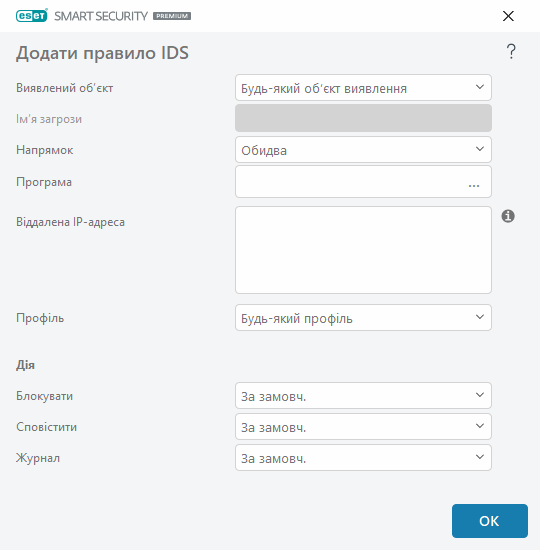Open the Виявлений об'єкт dropdown
The width and height of the screenshot is (540, 550).
[x=363, y=88]
